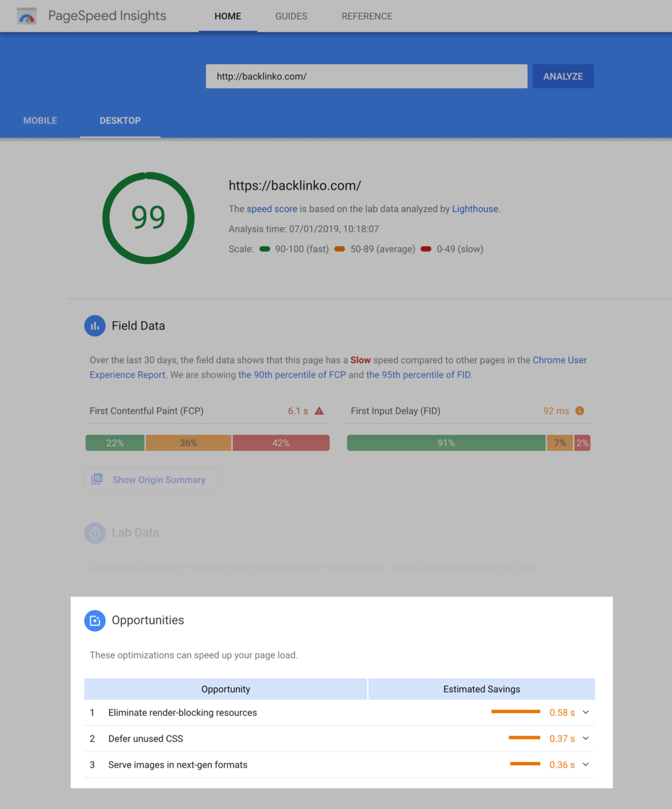Click the URL input field with backlinko.com
This screenshot has width=672, height=809.
pos(367,76)
